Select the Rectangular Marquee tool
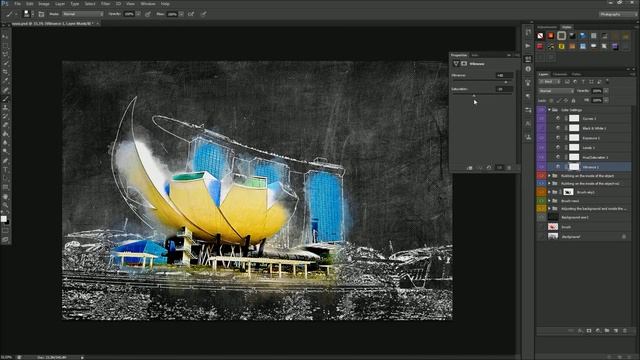The image size is (640, 360). pyautogui.click(x=5, y=46)
